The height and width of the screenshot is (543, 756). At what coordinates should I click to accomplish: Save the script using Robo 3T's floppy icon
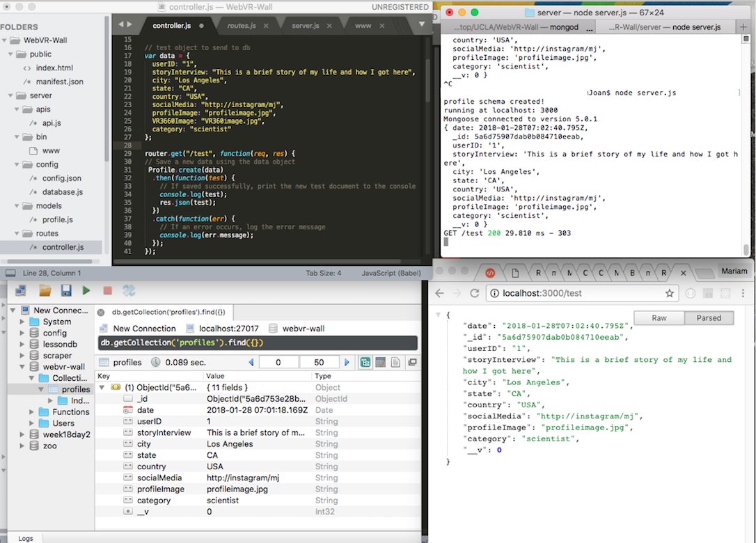click(66, 290)
